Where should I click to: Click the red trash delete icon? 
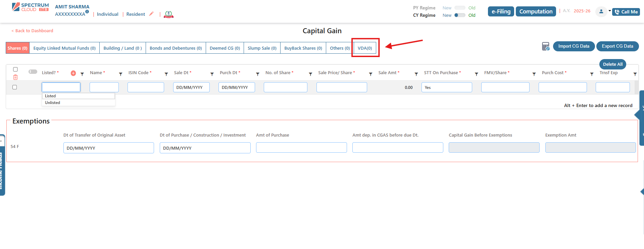15,77
